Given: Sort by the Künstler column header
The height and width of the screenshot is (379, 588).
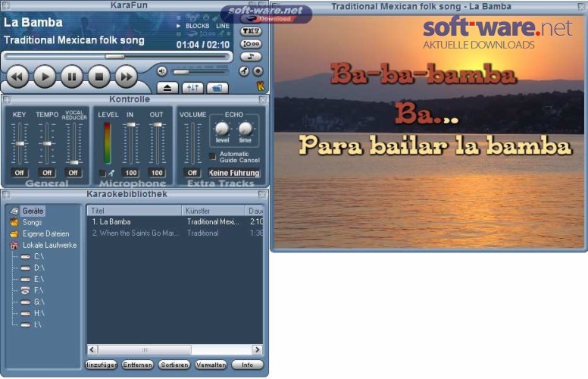Looking at the screenshot, I should (213, 211).
